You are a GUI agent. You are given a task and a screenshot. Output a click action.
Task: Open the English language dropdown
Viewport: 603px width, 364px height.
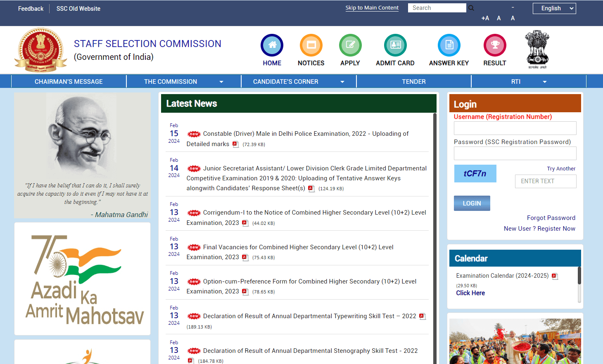554,8
